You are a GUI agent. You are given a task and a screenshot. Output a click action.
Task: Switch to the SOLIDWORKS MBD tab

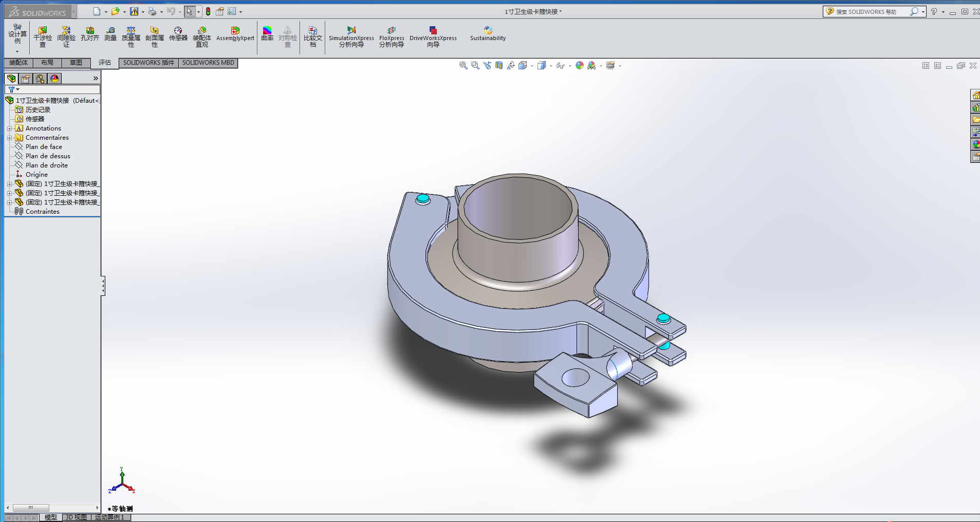click(x=208, y=63)
